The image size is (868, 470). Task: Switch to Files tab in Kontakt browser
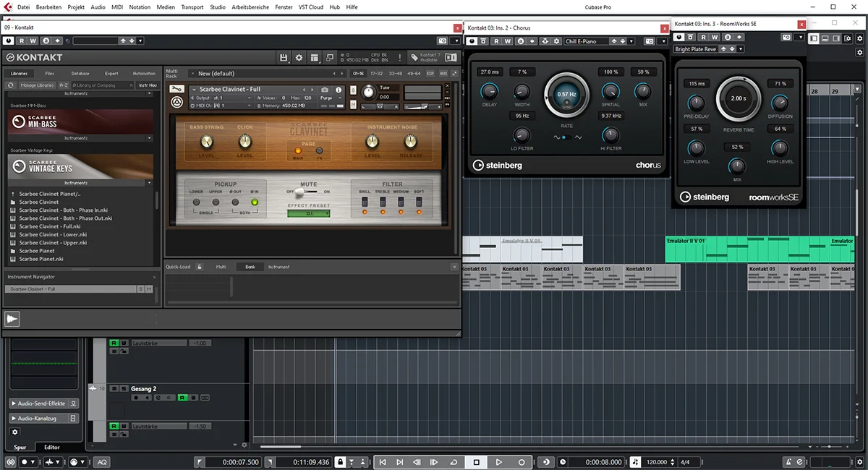[49, 73]
